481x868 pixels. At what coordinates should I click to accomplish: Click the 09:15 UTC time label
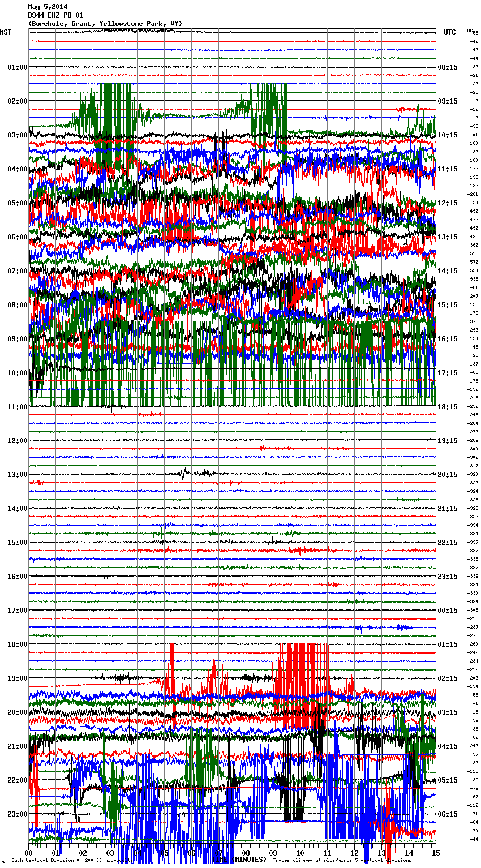pos(448,101)
